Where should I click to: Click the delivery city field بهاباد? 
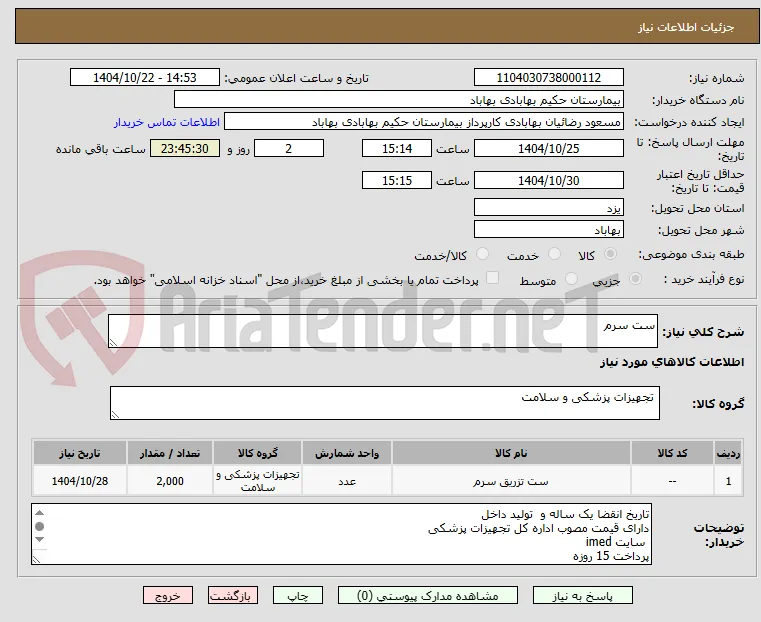click(548, 229)
